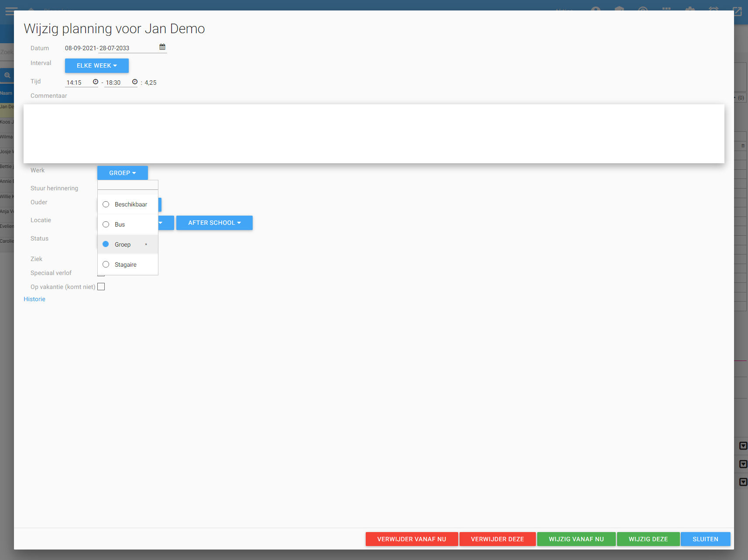
Task: Click the topmost boxed down-arrow icon at right edge
Action: [x=743, y=446]
